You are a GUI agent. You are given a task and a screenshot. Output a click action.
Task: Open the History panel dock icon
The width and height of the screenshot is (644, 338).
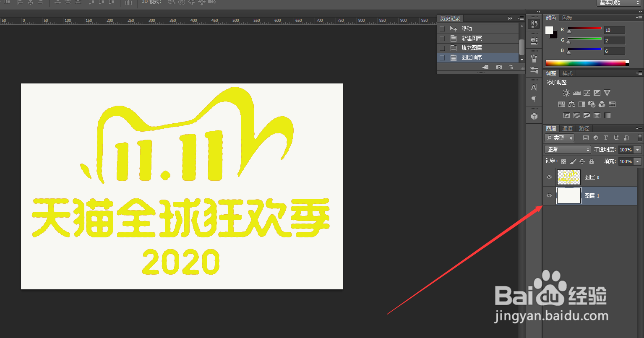534,24
